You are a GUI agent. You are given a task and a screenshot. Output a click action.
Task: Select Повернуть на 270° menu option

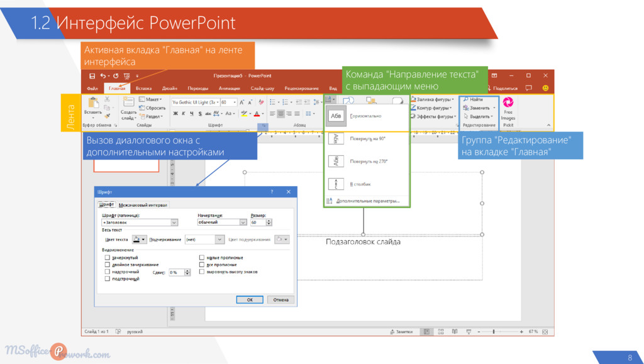pyautogui.click(x=367, y=162)
